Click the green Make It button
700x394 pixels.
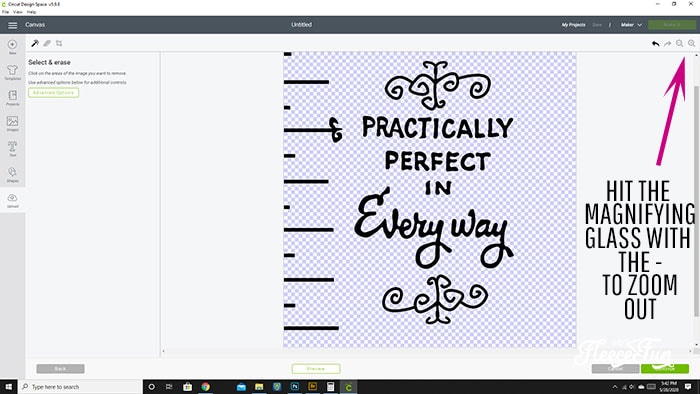[x=671, y=25]
